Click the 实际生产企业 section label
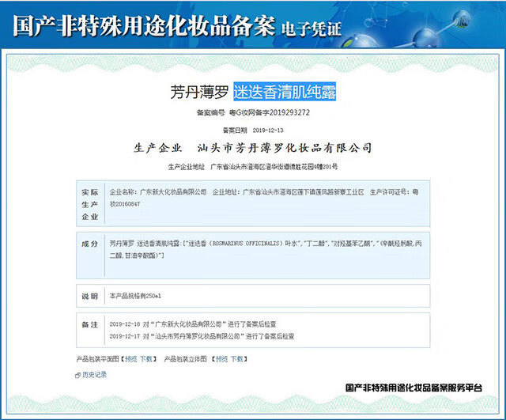 point(89,204)
